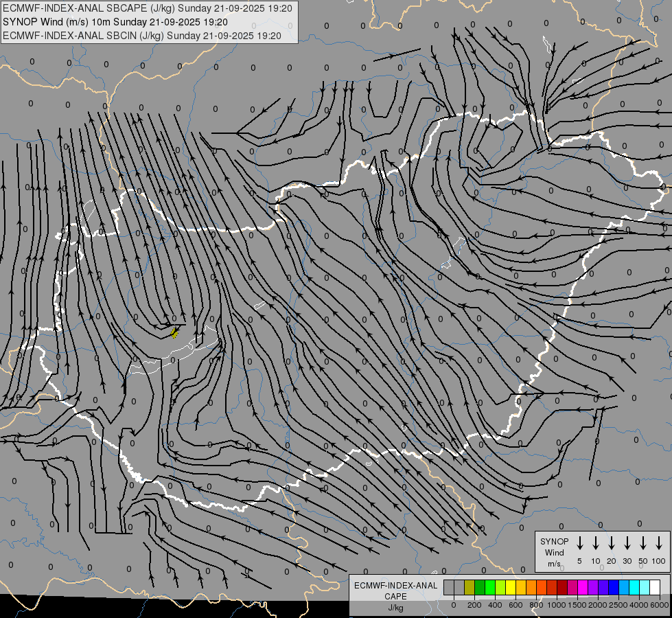Click the '1000' tick label in legend

click(557, 605)
